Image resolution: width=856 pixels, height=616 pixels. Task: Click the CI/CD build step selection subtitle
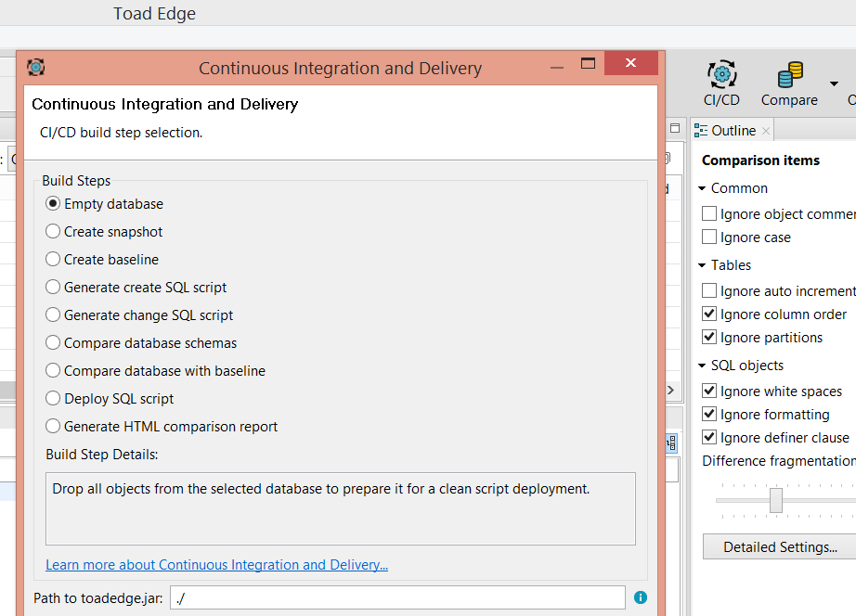point(122,133)
